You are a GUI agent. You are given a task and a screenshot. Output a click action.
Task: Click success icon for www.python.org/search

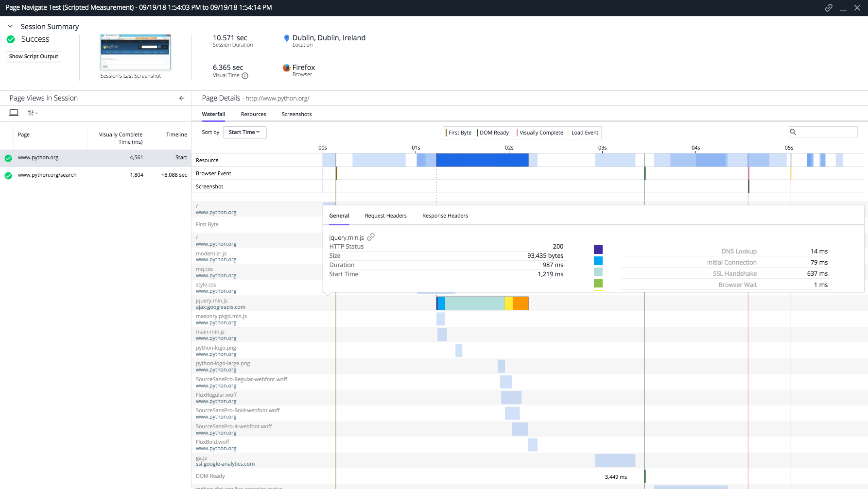[8, 175]
